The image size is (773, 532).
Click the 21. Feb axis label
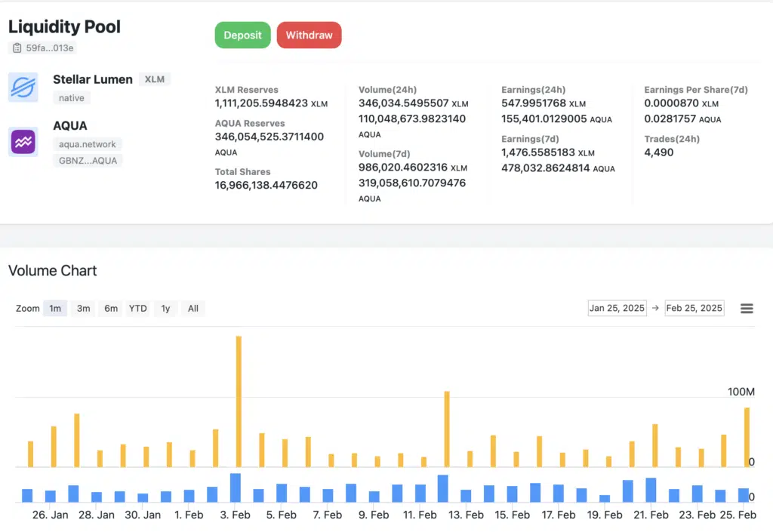point(651,515)
